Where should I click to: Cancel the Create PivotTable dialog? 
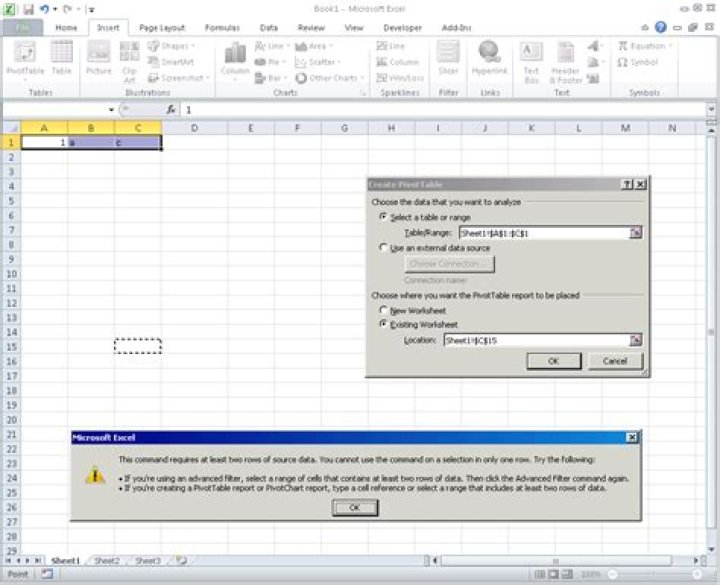[x=615, y=361]
